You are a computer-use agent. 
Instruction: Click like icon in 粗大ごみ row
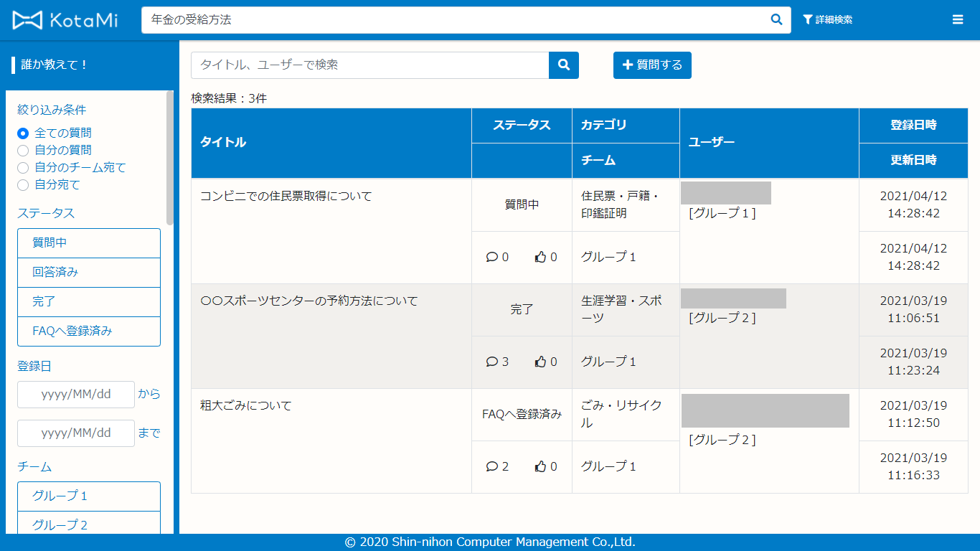pos(541,466)
